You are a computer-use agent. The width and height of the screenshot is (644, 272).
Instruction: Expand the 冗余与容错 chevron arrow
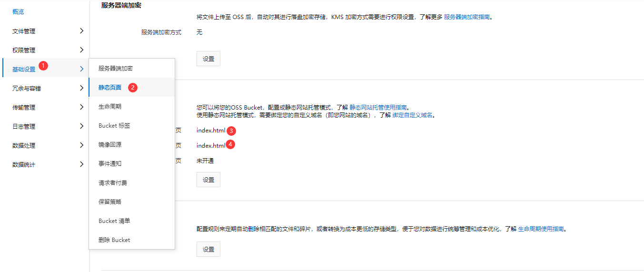tap(82, 88)
